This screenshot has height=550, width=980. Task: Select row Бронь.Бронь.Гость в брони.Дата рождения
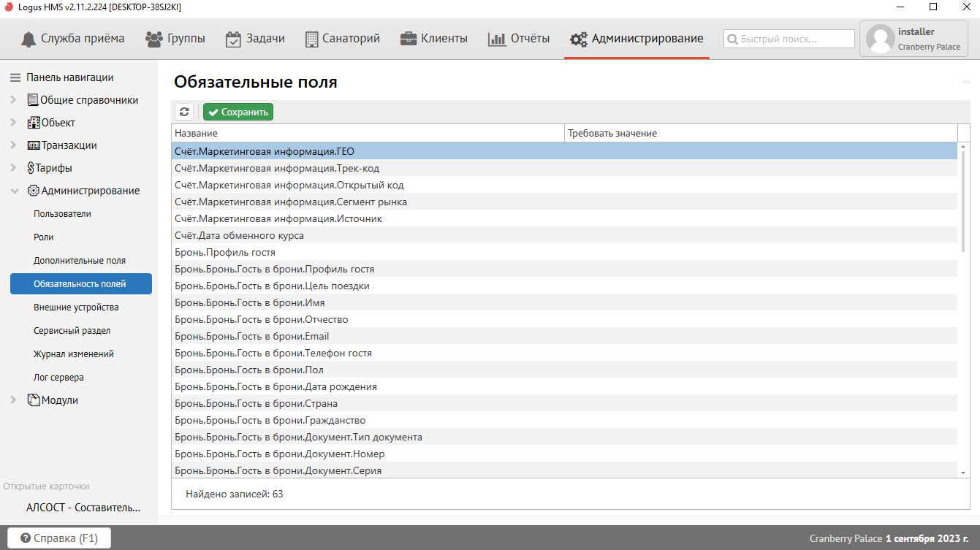[x=564, y=386]
